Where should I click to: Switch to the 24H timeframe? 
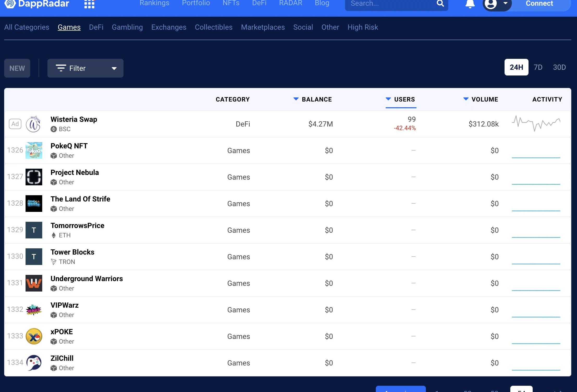click(516, 67)
